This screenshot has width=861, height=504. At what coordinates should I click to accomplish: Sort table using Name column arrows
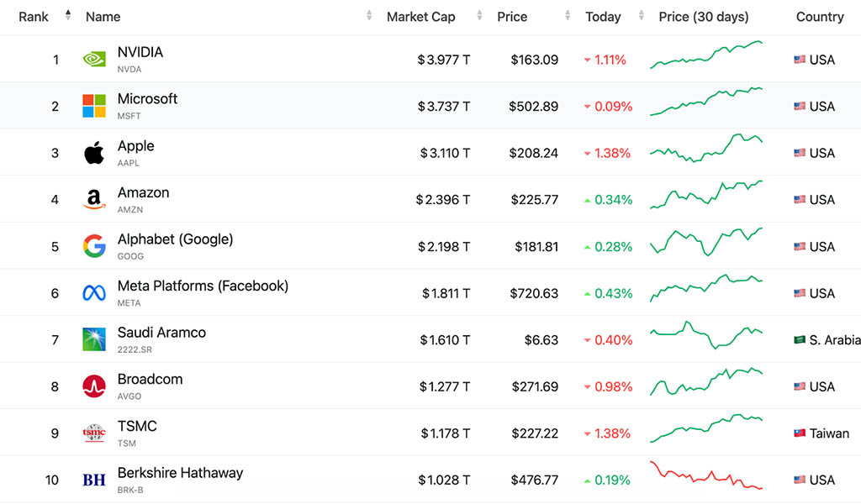369,15
